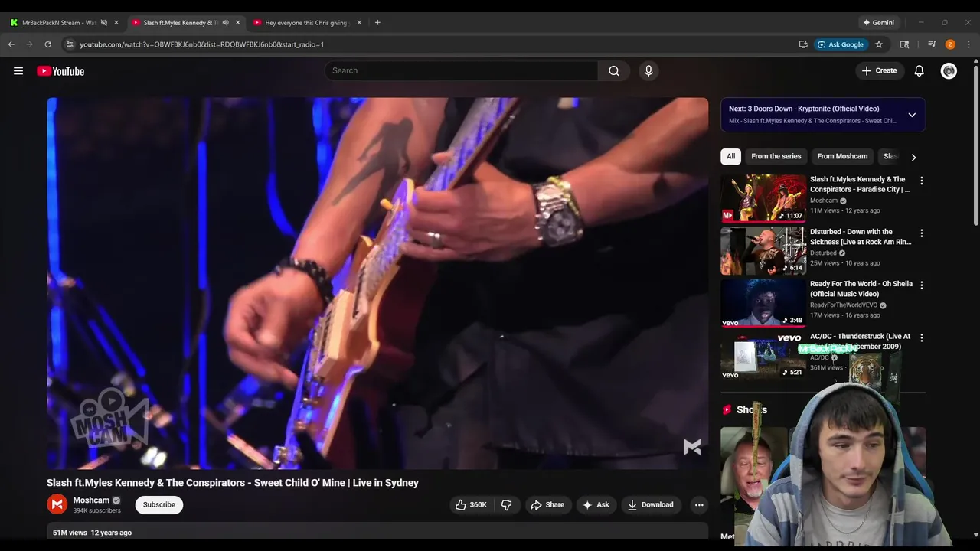This screenshot has width=980, height=551.
Task: Expand the Next: 3 Doors Down mix panel
Action: pyautogui.click(x=912, y=115)
